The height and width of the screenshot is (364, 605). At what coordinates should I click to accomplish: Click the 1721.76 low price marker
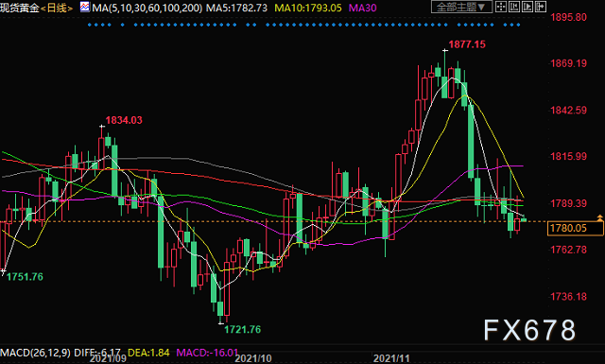[242, 329]
